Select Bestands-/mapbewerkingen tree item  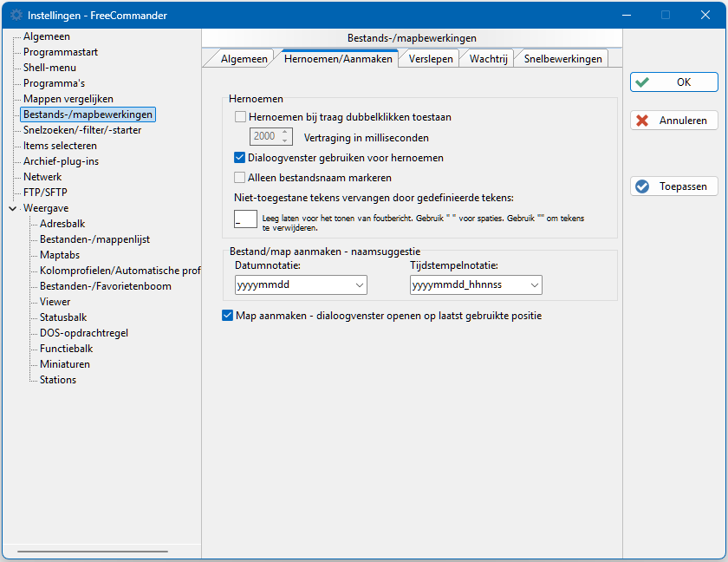tap(88, 114)
